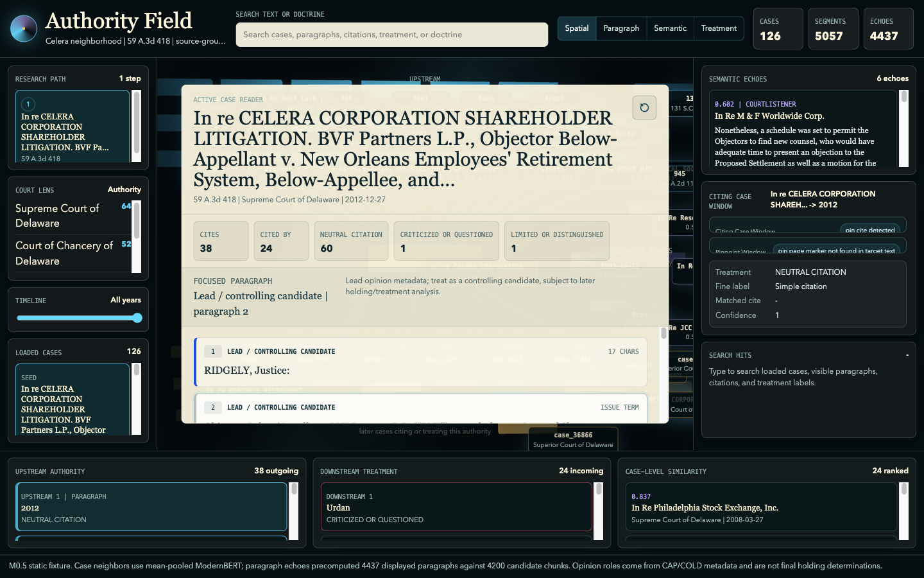The image size is (924, 578).
Task: Click the reset icon in case reader
Action: pyautogui.click(x=644, y=107)
